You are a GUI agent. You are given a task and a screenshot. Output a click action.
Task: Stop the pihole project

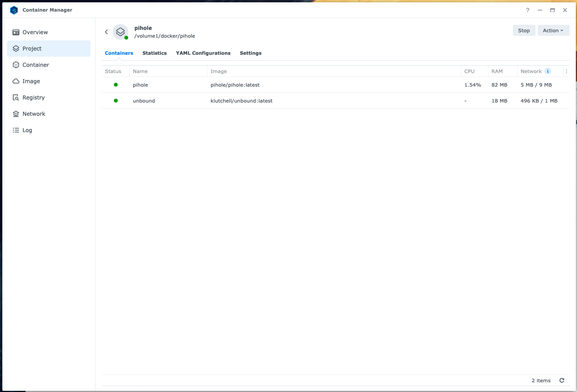click(x=524, y=30)
